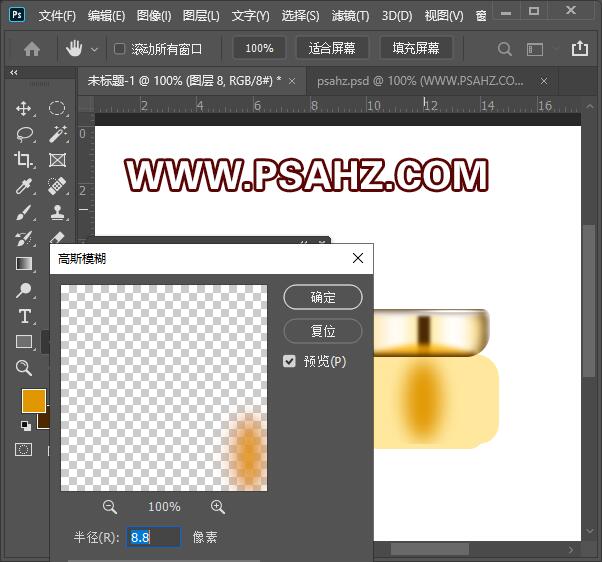
Task: Select the Zoom tool in toolbox
Action: point(24,368)
